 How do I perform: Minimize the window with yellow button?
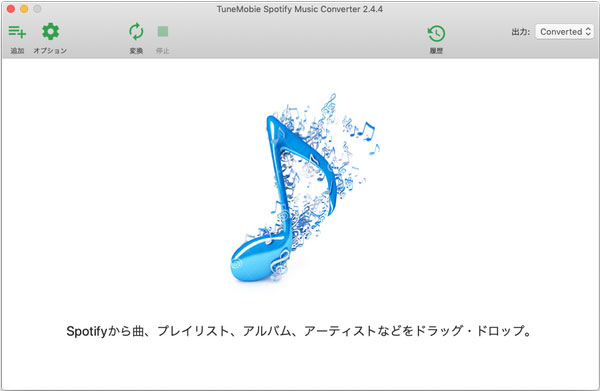point(24,9)
